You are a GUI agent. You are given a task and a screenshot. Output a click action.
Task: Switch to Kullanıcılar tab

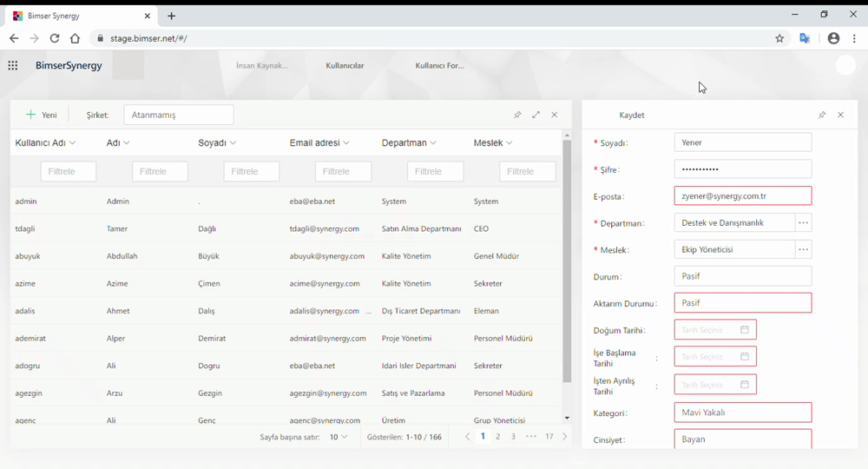click(x=345, y=65)
